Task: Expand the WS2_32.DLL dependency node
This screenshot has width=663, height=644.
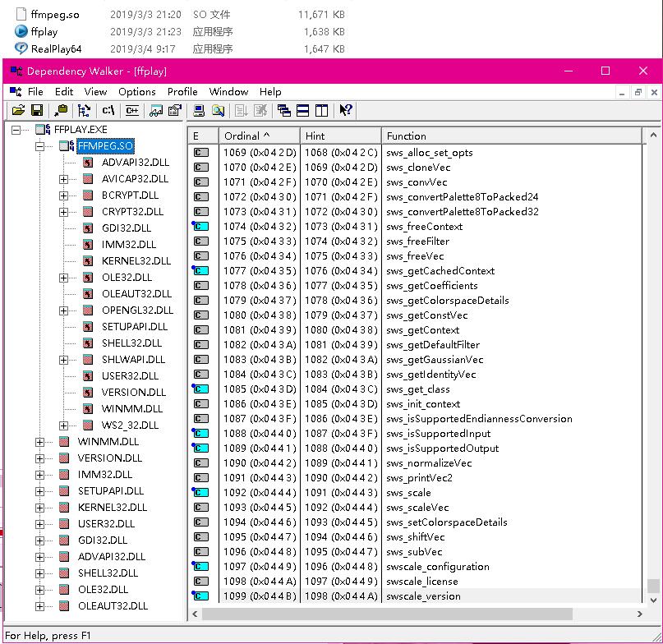Action: coord(63,425)
